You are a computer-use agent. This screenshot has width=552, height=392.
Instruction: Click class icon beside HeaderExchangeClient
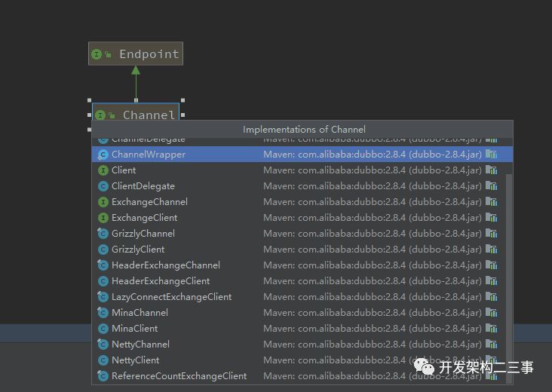pos(103,281)
